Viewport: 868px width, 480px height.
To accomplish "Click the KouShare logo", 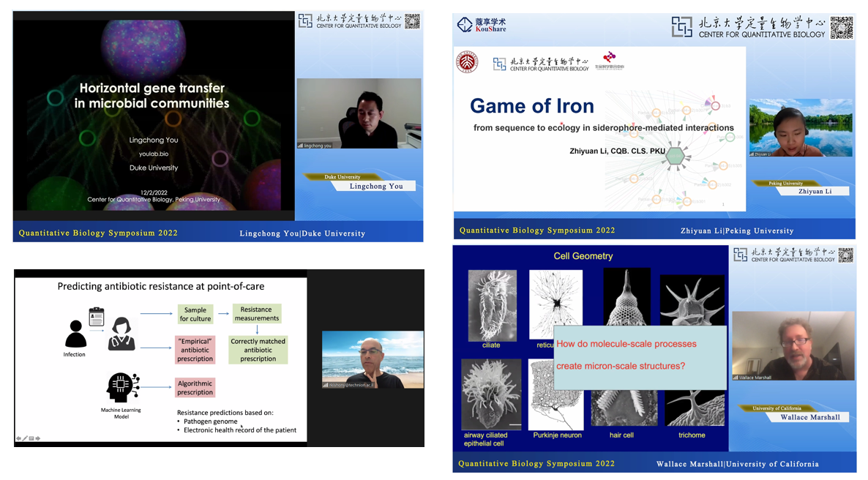I will point(481,26).
